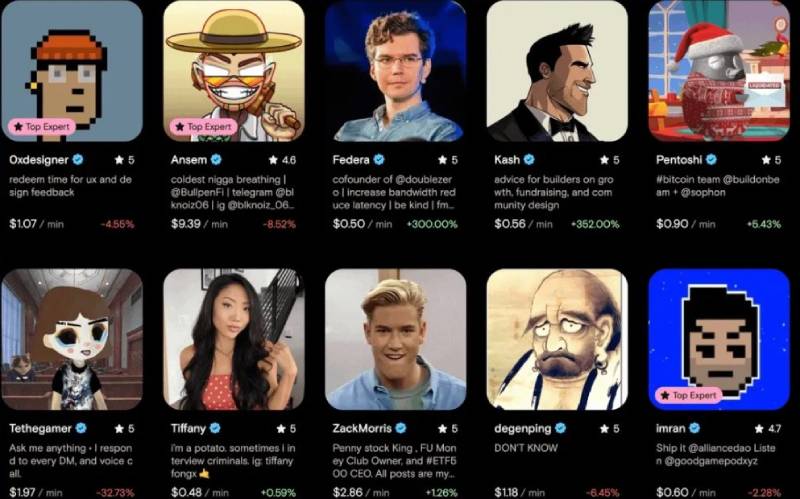Click the star rating icon for Ansem
Screen dimensions: 800x499
(276, 160)
